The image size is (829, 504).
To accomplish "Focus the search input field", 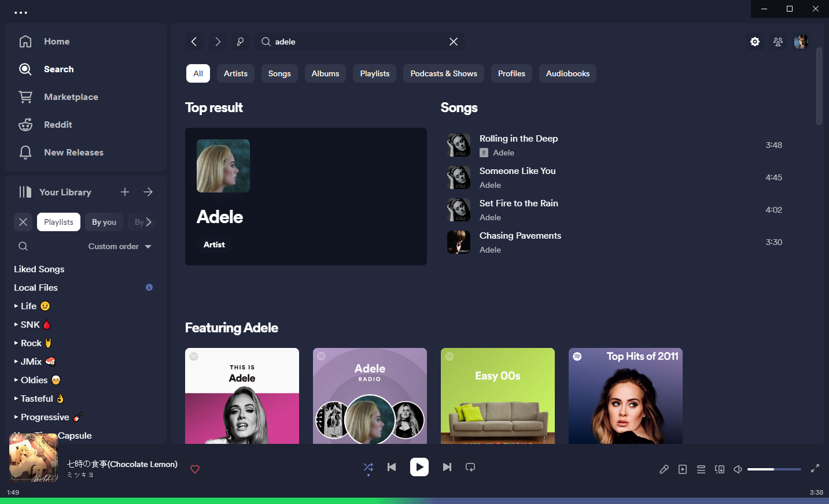I will (x=359, y=42).
